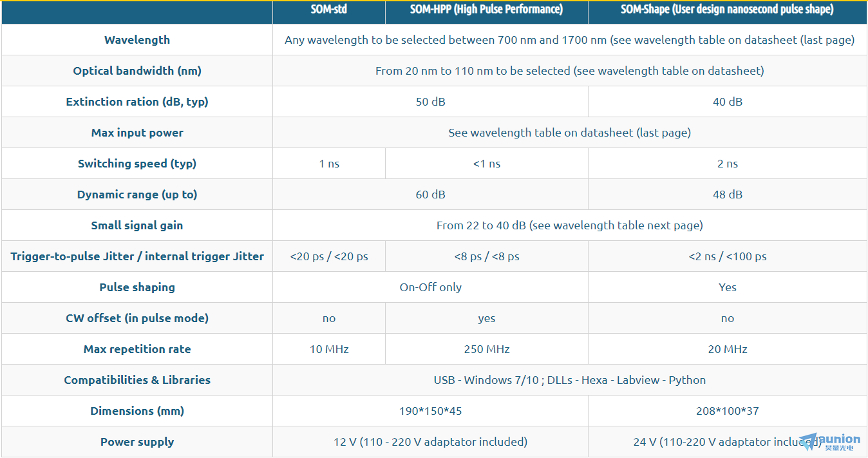Viewport: 868px width, 458px height.
Task: Select the 250 MHz repetition rate value
Action: (487, 349)
